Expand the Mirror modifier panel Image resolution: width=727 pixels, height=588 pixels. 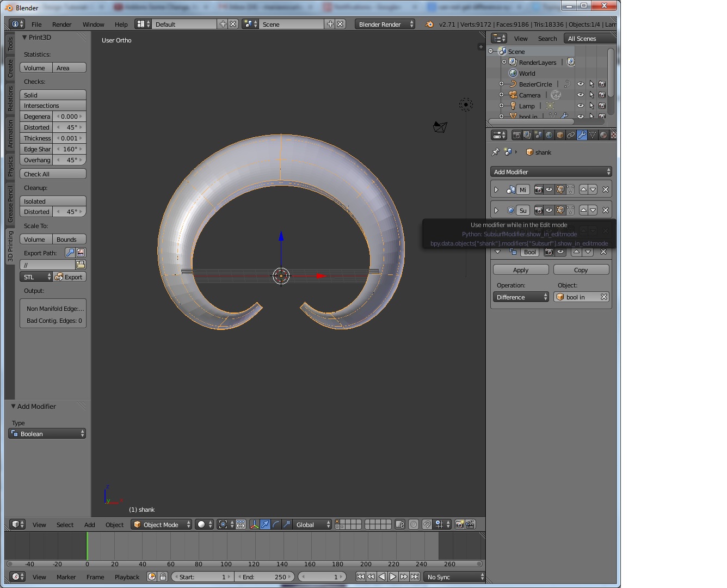point(496,189)
